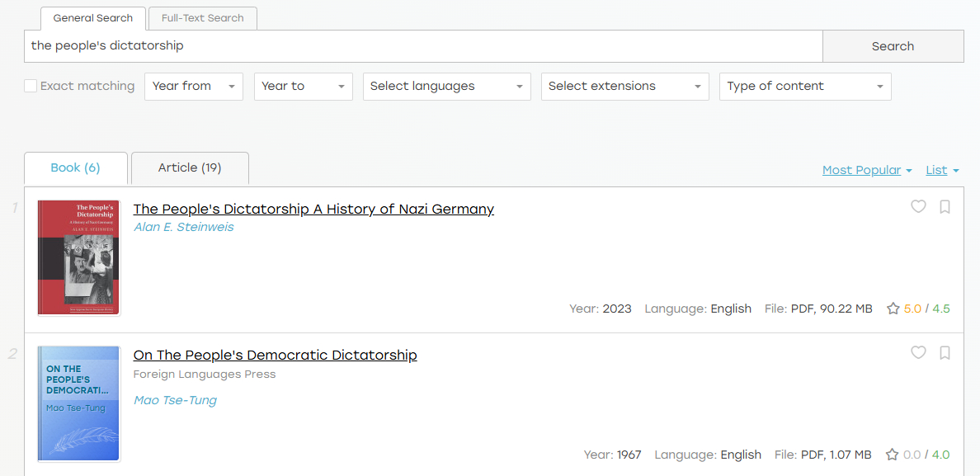The width and height of the screenshot is (980, 476).
Task: Click Language: English for Steinweis book
Action: tap(698, 309)
